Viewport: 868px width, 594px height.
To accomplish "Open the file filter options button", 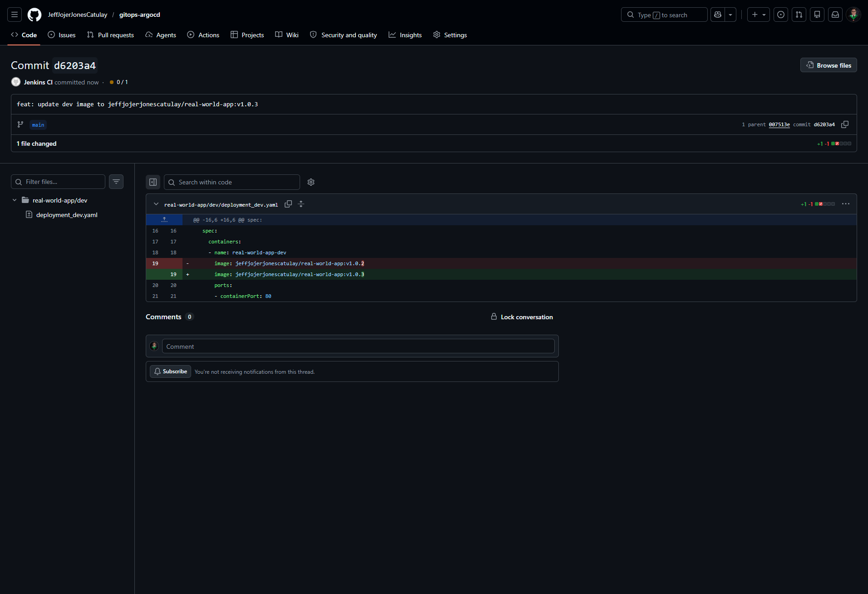I will pos(116,182).
